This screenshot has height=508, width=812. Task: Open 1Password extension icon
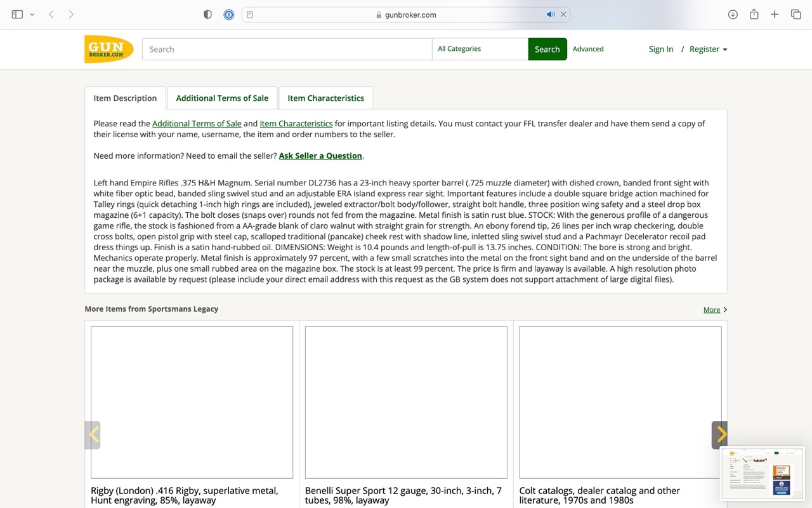point(229,15)
